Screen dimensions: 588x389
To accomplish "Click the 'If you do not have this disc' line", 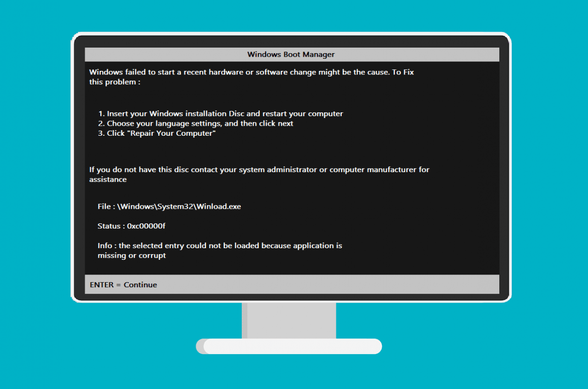I will click(x=259, y=169).
